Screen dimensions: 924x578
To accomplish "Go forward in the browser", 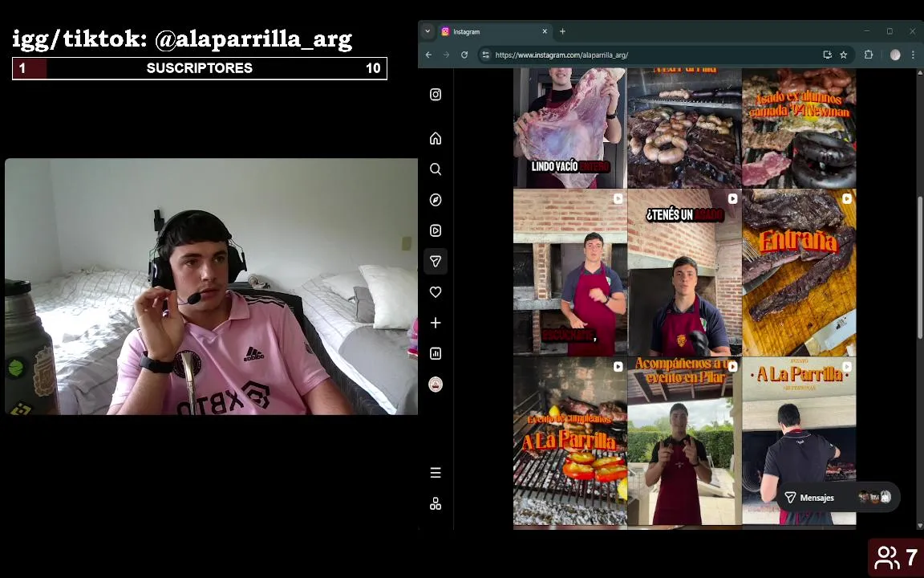I will click(446, 55).
